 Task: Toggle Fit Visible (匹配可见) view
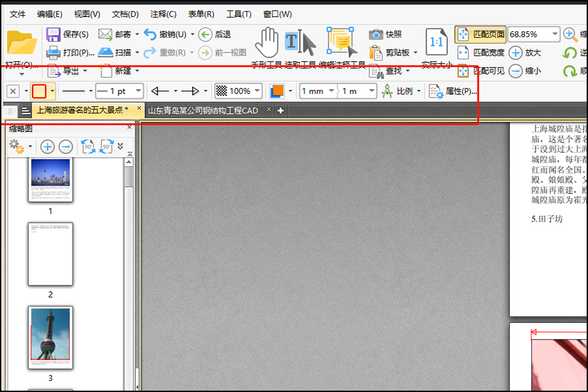coord(481,71)
